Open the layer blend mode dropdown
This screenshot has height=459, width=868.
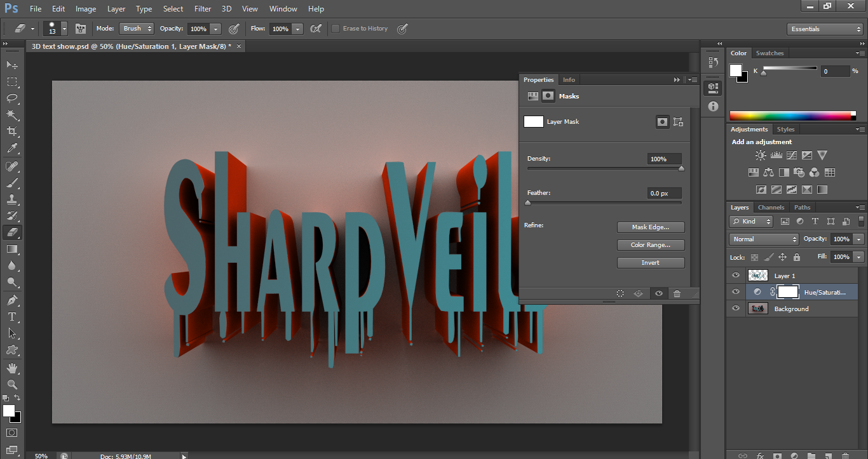[764, 239]
